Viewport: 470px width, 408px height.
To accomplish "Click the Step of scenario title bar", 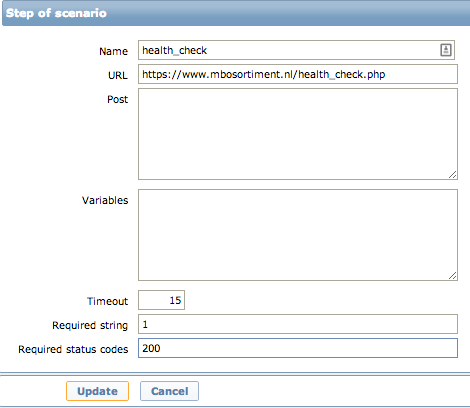I will coord(236,13).
